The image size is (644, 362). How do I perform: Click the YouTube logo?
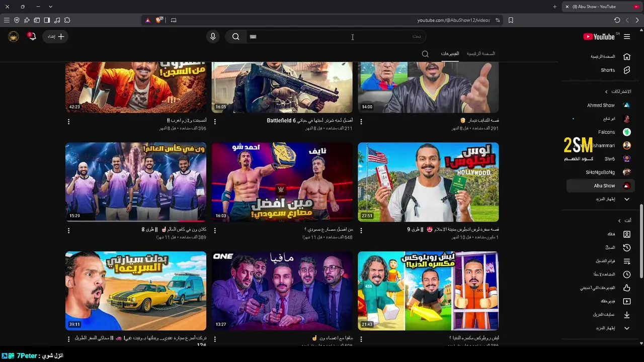(599, 37)
